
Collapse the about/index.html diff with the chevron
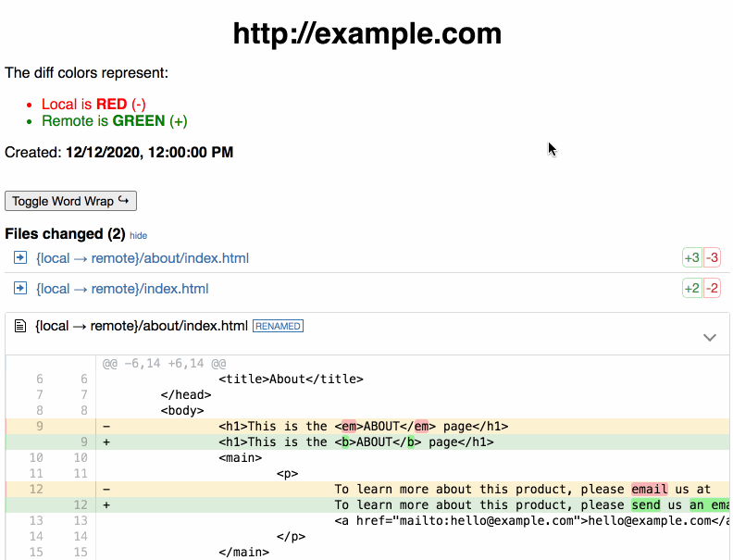point(710,338)
